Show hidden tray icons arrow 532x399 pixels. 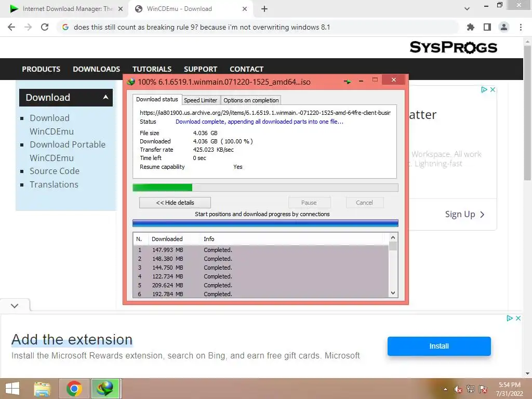click(445, 389)
